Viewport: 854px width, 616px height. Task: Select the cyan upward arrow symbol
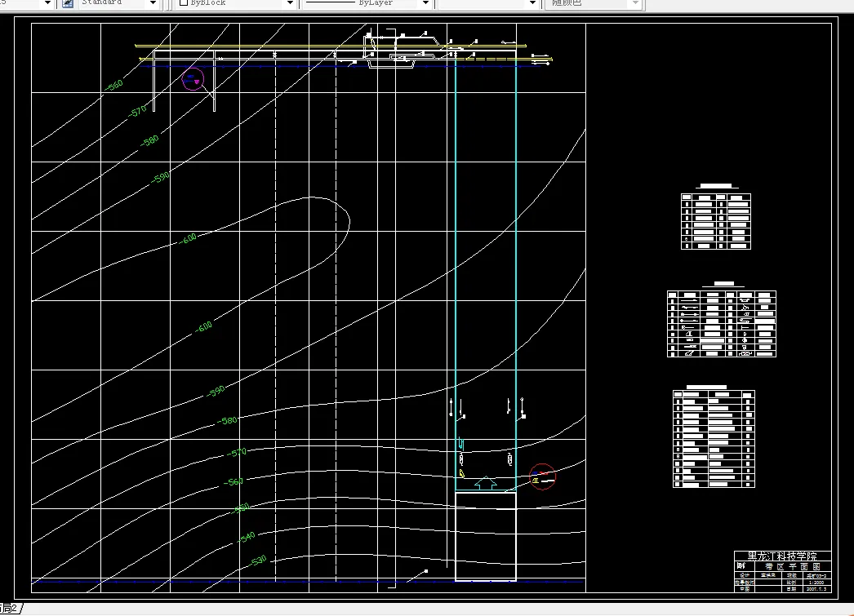pyautogui.click(x=486, y=483)
